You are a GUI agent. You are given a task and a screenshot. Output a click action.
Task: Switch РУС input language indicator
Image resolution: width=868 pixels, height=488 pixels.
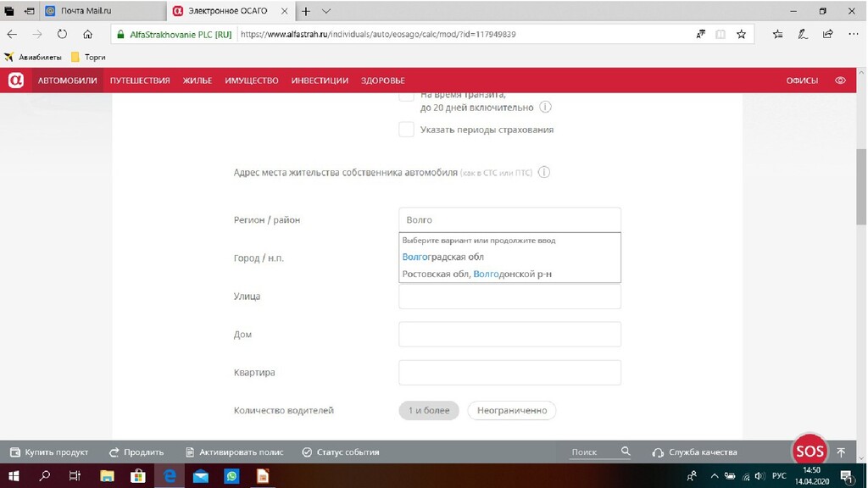click(779, 476)
